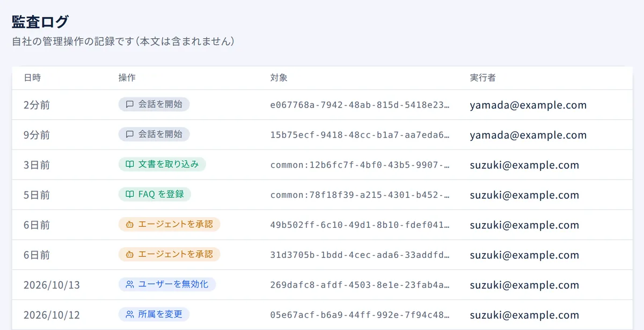Image resolution: width=644 pixels, height=330 pixels.
Task: Click the book icon beside 文書を取り込み
Action: [129, 164]
